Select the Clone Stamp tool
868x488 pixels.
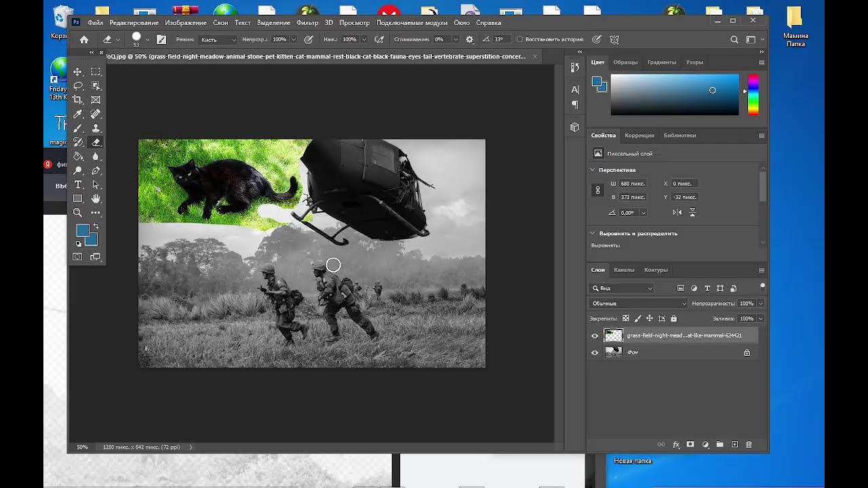(x=96, y=128)
